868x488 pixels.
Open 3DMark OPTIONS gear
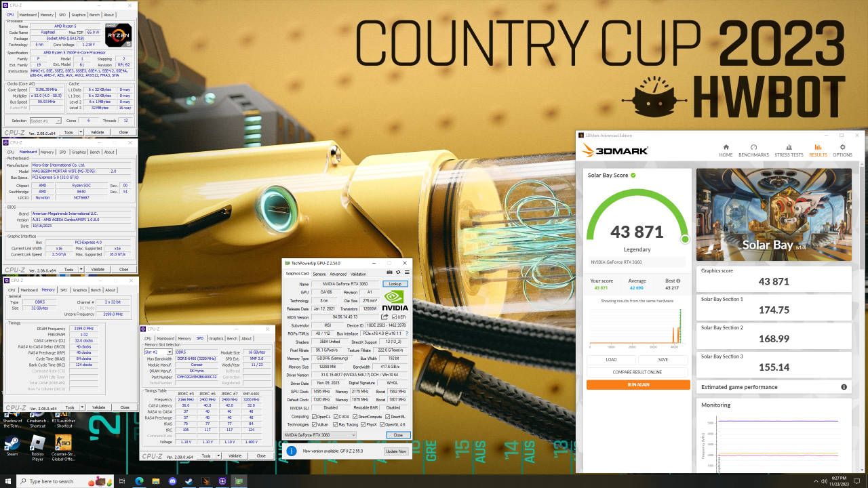tap(843, 150)
